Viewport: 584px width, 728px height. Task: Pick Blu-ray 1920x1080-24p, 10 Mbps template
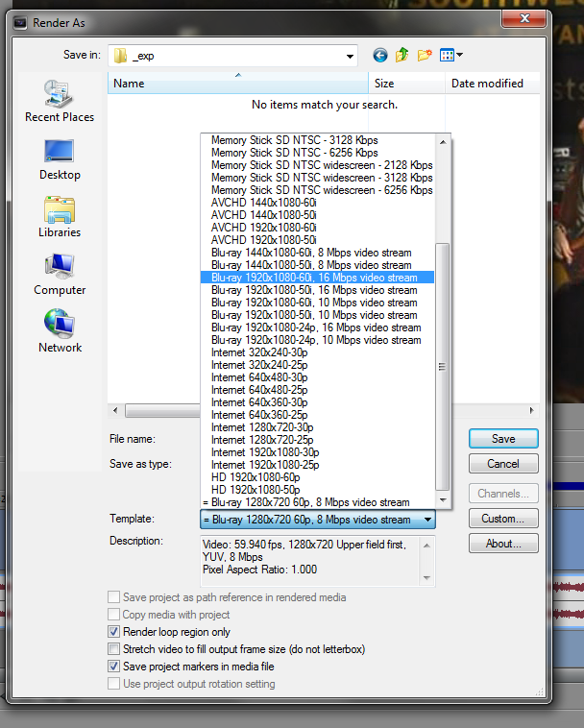(x=317, y=340)
